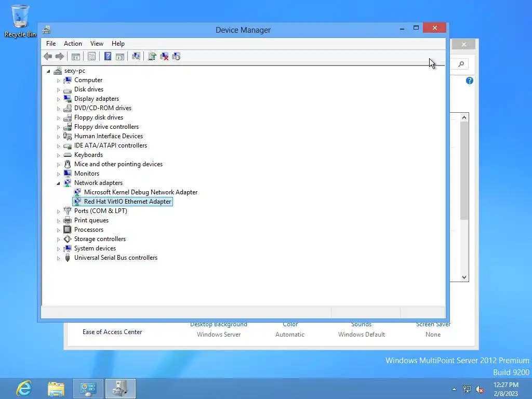Toggle the Show/Hide Console Tree toolbar icon

tap(76, 56)
